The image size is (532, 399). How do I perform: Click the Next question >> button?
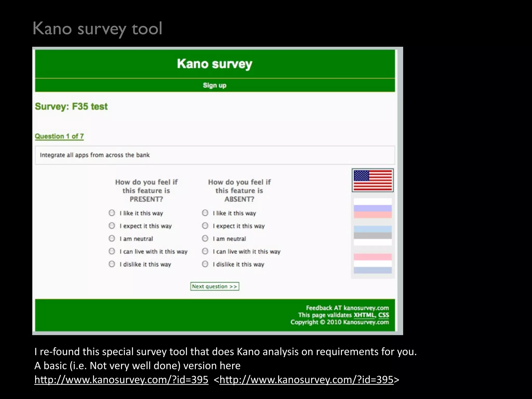pos(215,286)
